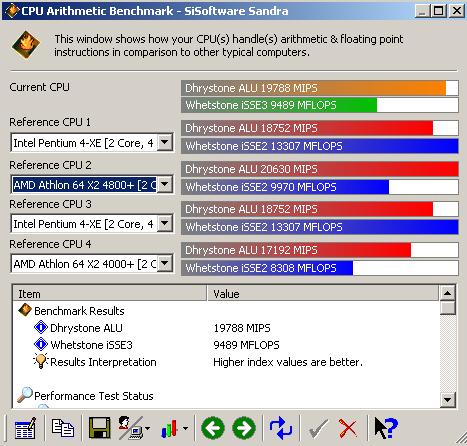Click the Benchmark Results diamond icon
Viewport: 467px width, 446px height.
(x=25, y=310)
